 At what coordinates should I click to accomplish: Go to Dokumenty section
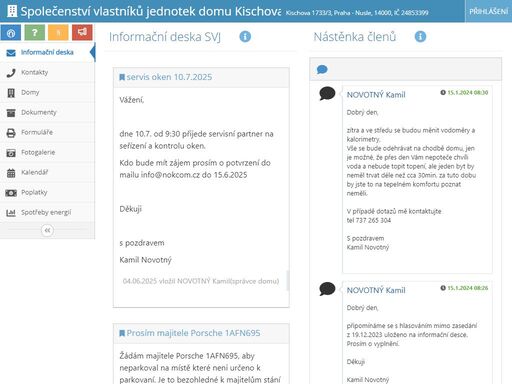47,112
